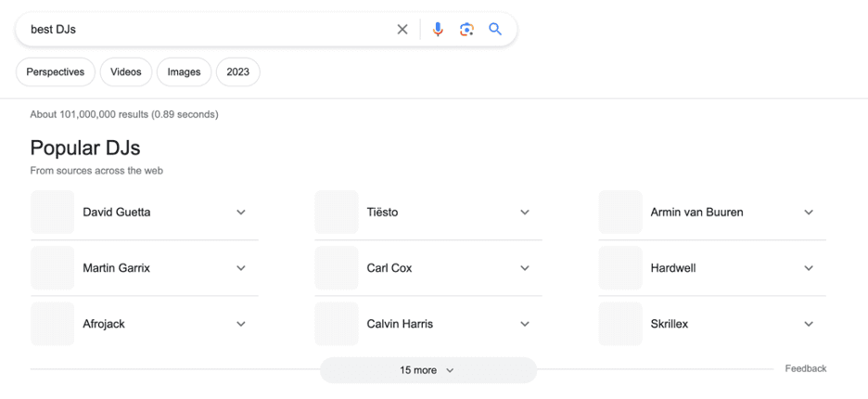Submit search with the magnifying glass icon

click(x=495, y=29)
